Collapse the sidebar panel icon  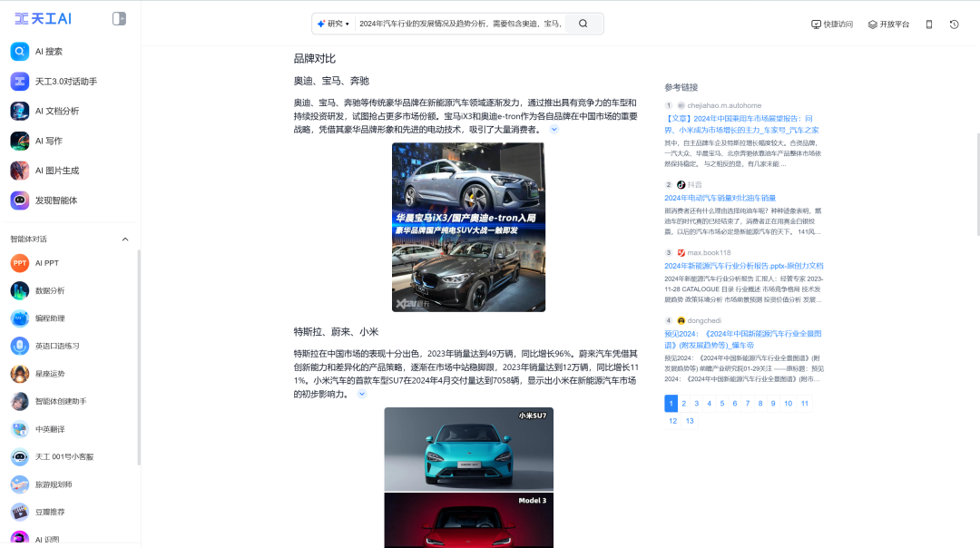tap(119, 19)
